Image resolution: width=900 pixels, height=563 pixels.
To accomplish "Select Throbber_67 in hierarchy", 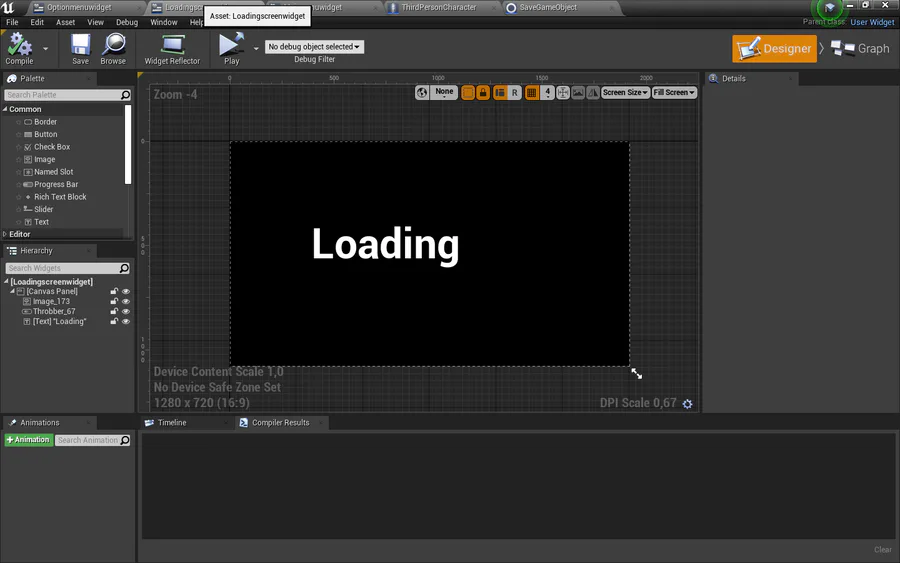I will (x=54, y=311).
